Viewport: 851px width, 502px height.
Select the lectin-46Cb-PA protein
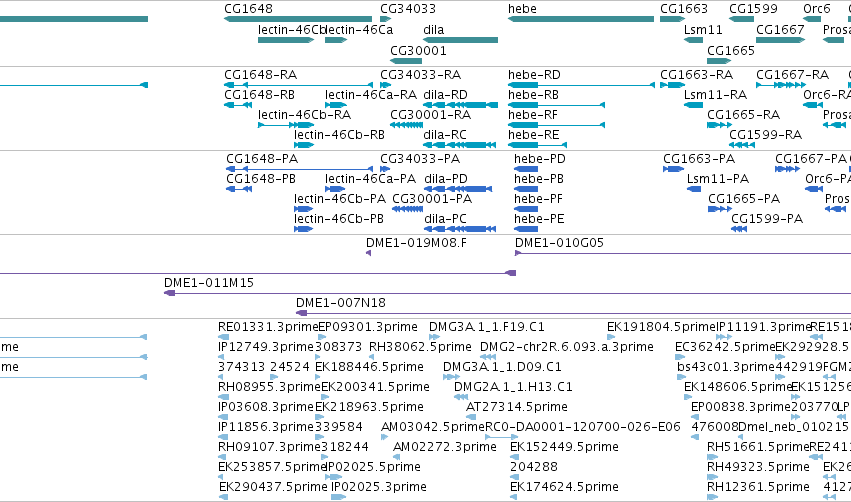click(x=303, y=209)
